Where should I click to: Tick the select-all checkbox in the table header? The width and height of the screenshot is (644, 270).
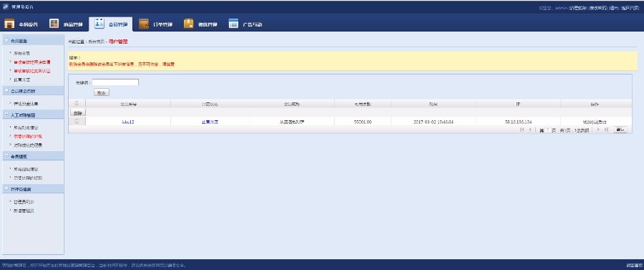point(77,104)
